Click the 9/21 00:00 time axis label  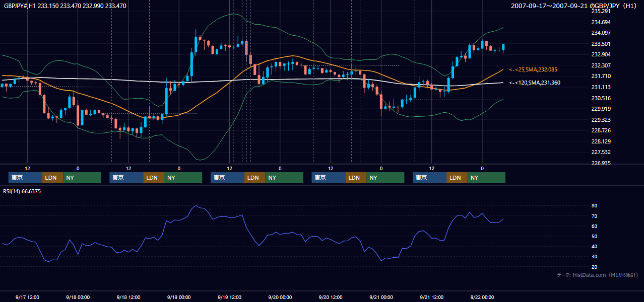click(x=381, y=297)
